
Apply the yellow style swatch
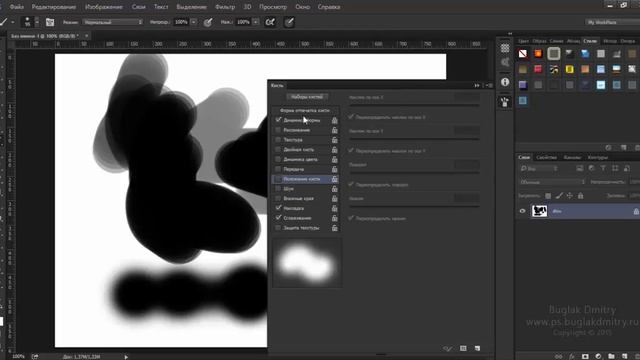click(x=569, y=69)
